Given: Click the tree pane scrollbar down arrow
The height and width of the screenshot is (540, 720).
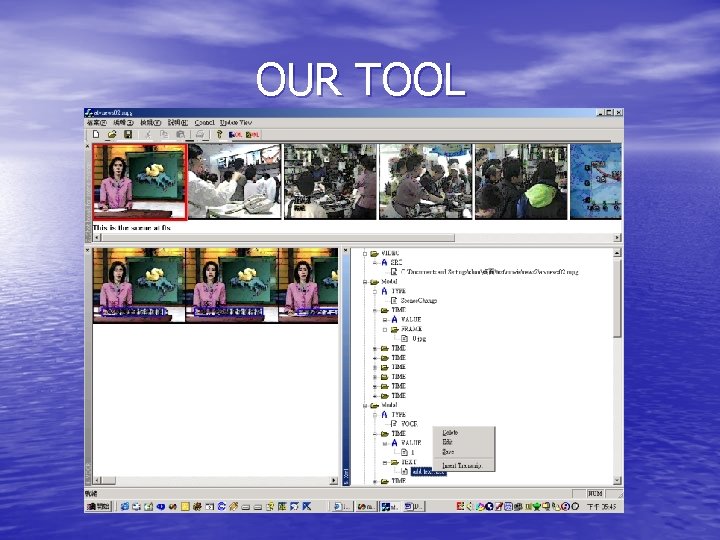Looking at the screenshot, I should tap(617, 480).
